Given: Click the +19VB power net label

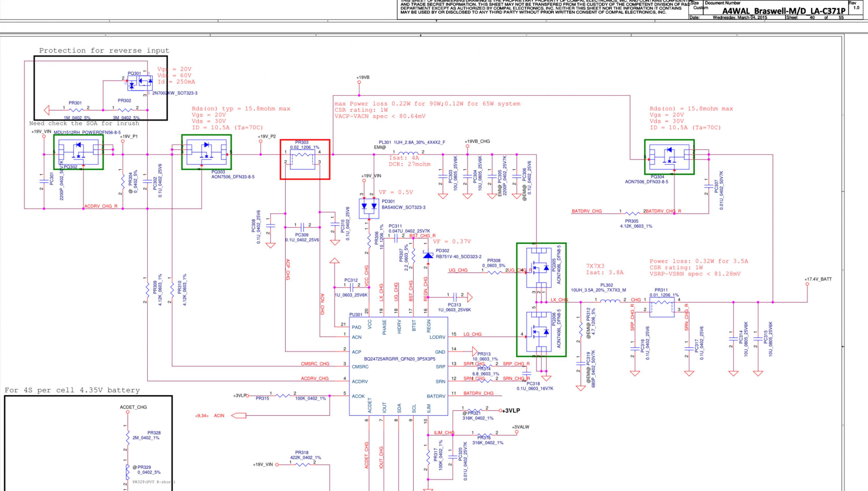Looking at the screenshot, I should click(363, 77).
